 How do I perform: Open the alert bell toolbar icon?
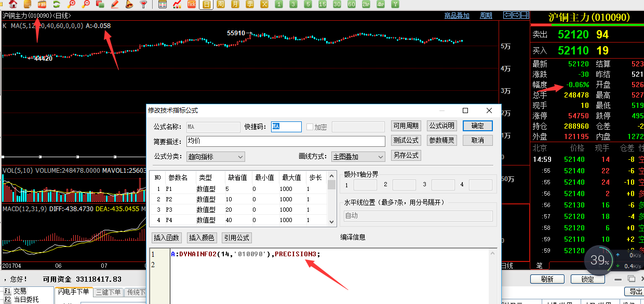[128, 5]
